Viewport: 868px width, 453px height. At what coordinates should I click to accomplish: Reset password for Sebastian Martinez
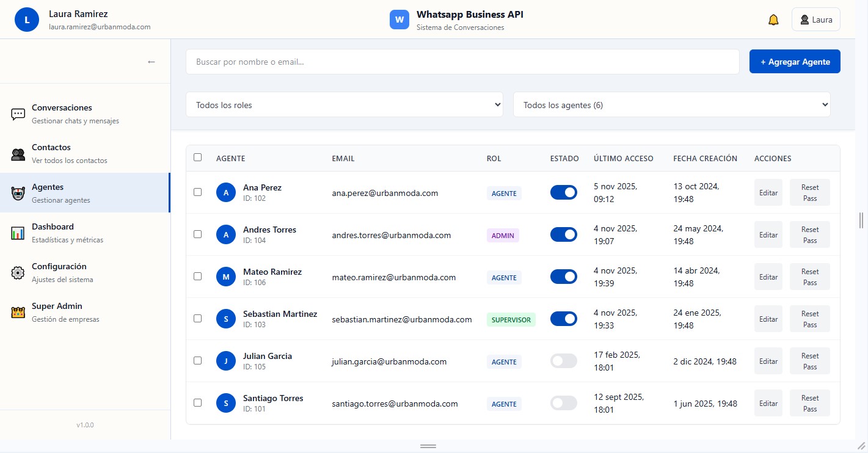tap(810, 319)
